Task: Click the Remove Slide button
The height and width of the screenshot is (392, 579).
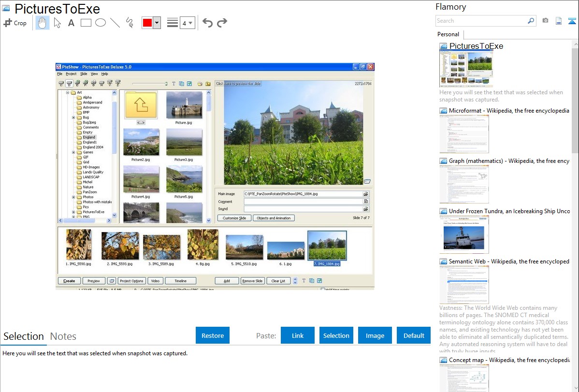Action: pos(252,281)
